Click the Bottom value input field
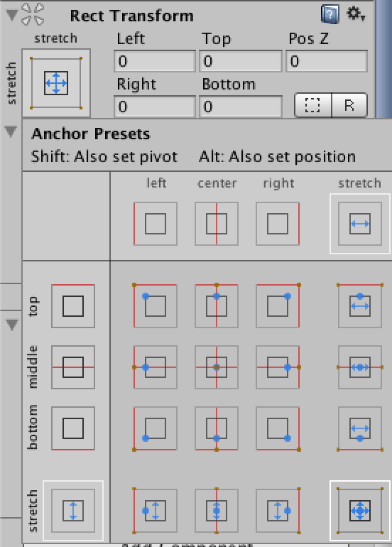This screenshot has width=392, height=547. 240,106
